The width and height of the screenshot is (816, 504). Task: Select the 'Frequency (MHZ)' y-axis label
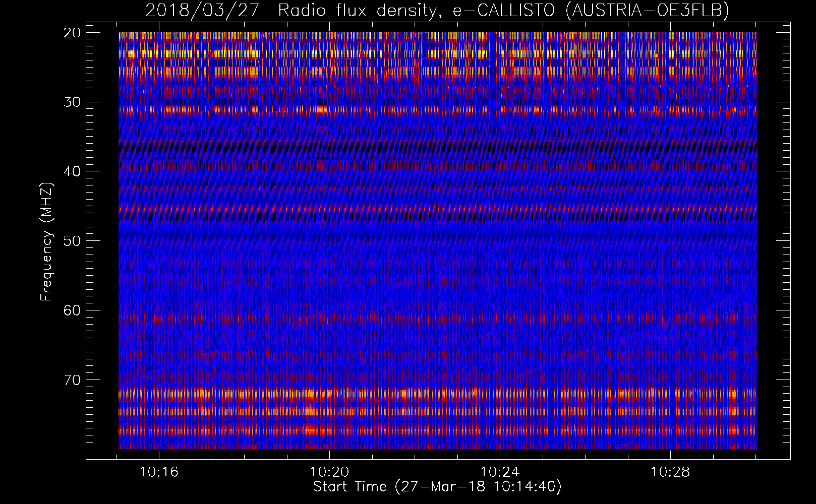[46, 241]
